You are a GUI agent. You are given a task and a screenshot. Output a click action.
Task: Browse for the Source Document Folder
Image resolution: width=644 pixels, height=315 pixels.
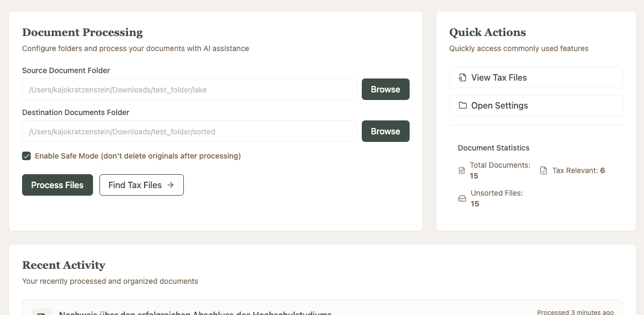pyautogui.click(x=385, y=89)
